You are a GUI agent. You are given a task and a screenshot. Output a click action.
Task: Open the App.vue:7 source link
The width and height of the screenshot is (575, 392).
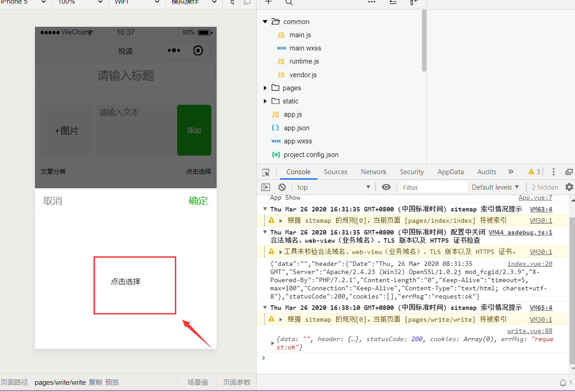click(535, 197)
